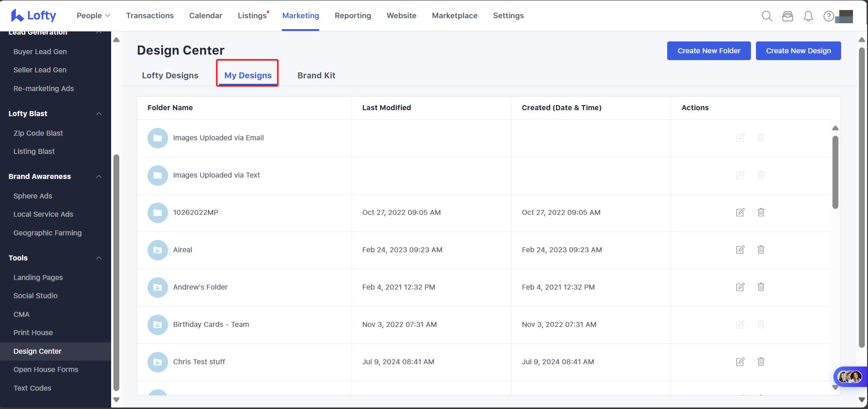Switch to the Lofty Designs tab
Viewport: 868px width, 409px height.
tap(170, 76)
